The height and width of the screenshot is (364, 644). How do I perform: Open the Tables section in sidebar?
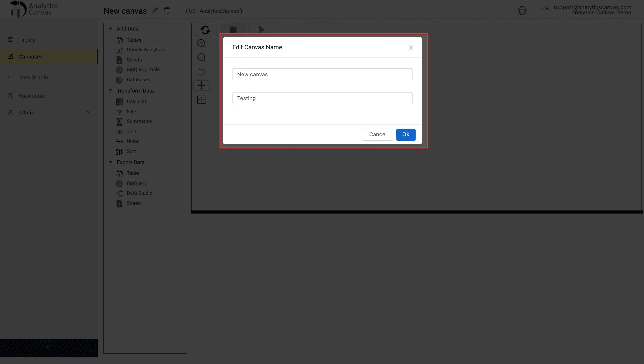[26, 40]
